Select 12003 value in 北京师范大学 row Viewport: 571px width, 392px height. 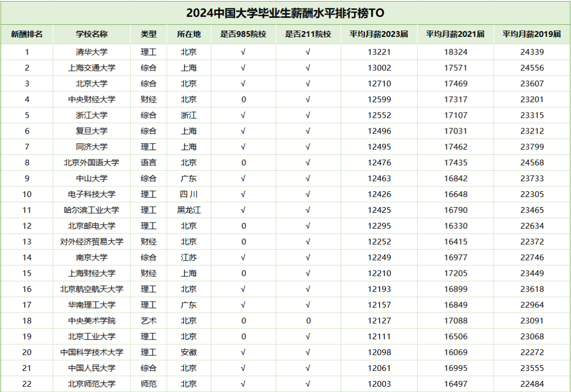(x=379, y=384)
